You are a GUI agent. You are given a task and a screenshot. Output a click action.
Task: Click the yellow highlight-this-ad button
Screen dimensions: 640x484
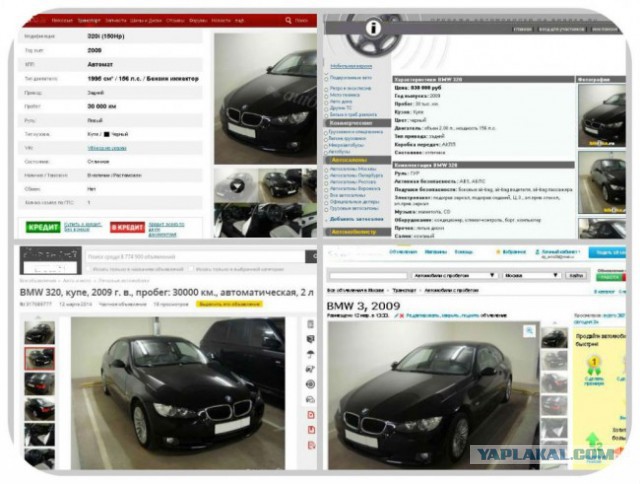click(229, 304)
